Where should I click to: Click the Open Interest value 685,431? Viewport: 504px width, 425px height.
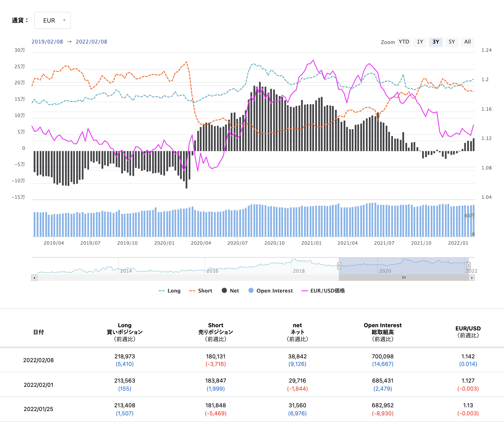pyautogui.click(x=383, y=381)
